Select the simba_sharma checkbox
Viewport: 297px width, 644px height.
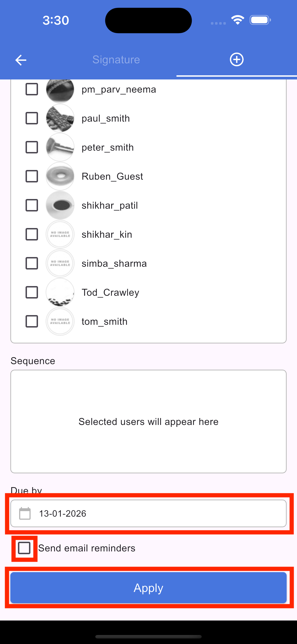coord(32,263)
